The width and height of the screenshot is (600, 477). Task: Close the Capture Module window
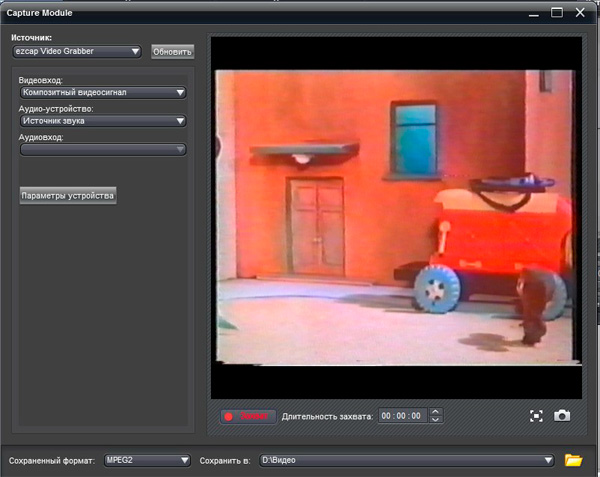pos(582,13)
